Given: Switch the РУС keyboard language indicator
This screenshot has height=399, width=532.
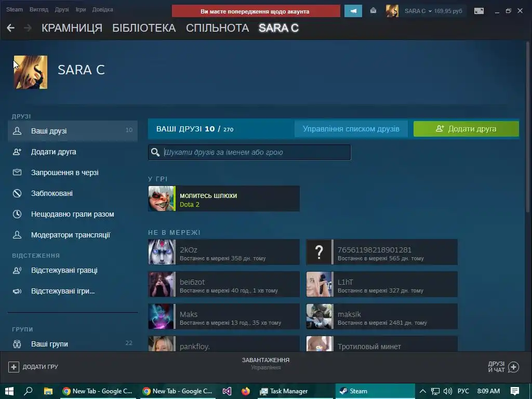Looking at the screenshot, I should pyautogui.click(x=463, y=391).
